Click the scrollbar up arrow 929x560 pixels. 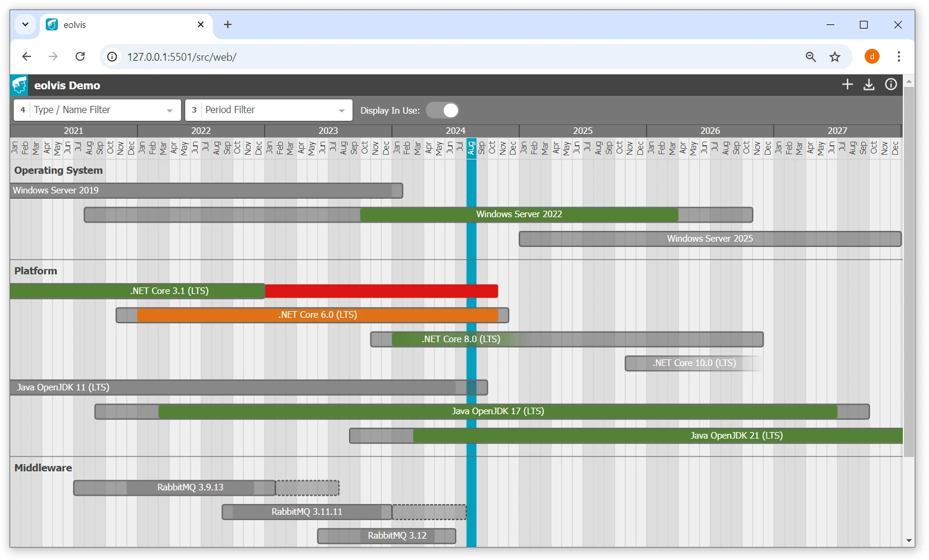tap(909, 80)
